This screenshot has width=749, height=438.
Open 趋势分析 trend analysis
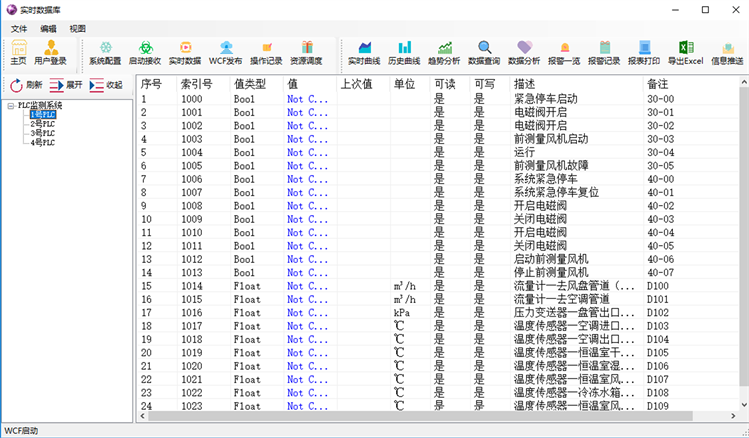pos(444,53)
